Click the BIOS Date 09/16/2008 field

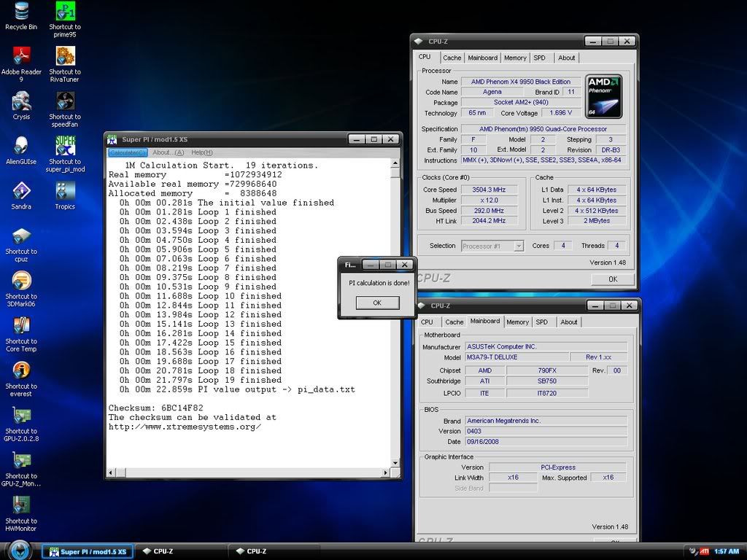(546, 441)
